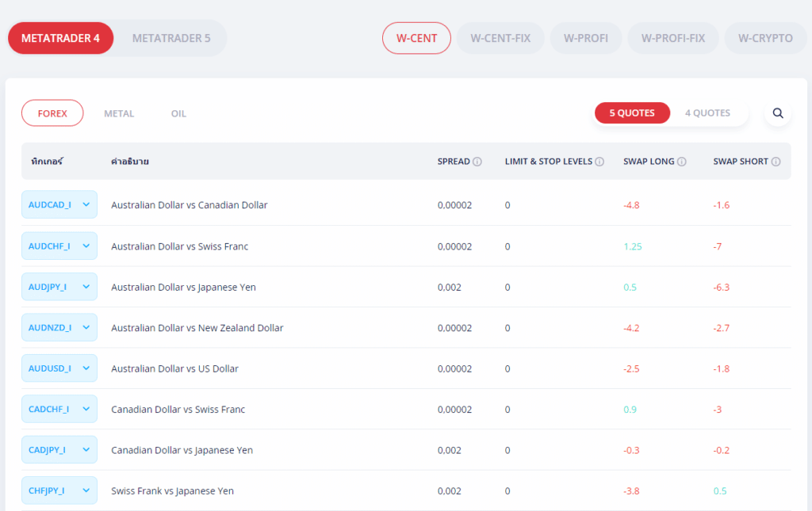Click swap short value -0.2

(722, 451)
